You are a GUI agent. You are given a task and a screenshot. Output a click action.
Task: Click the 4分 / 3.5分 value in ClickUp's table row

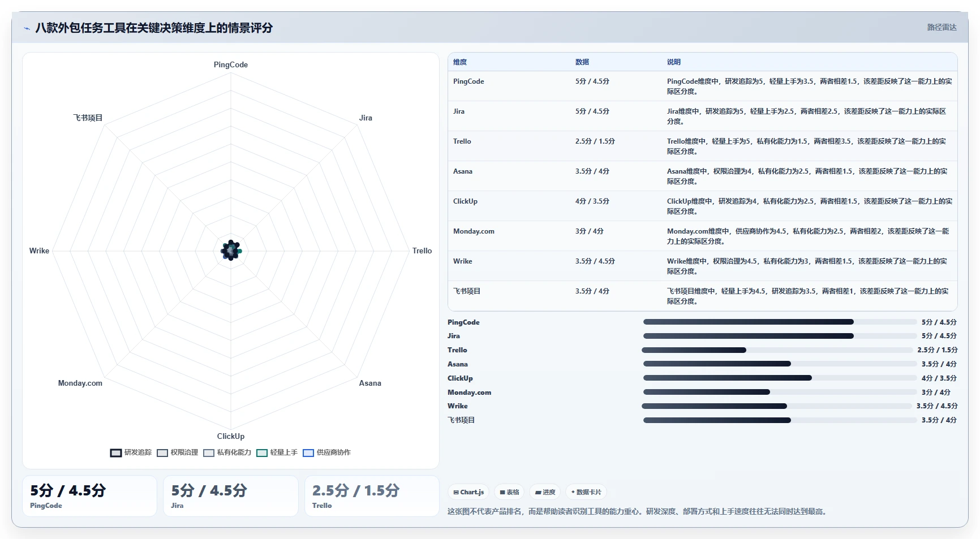point(592,201)
